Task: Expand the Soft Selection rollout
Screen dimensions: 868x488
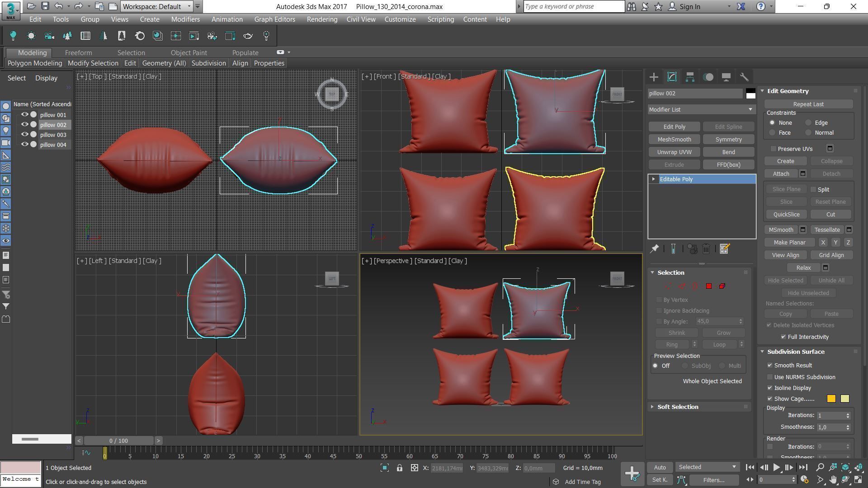Action: click(x=652, y=407)
